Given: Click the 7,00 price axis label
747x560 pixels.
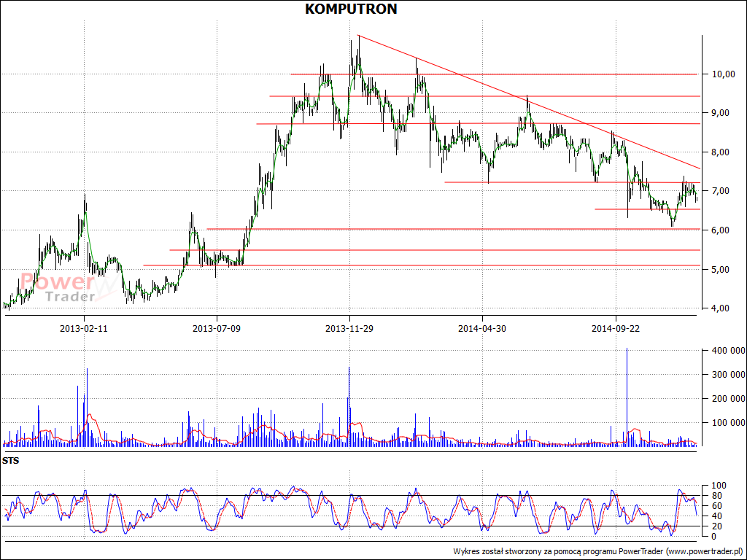Looking at the screenshot, I should click(x=720, y=191).
